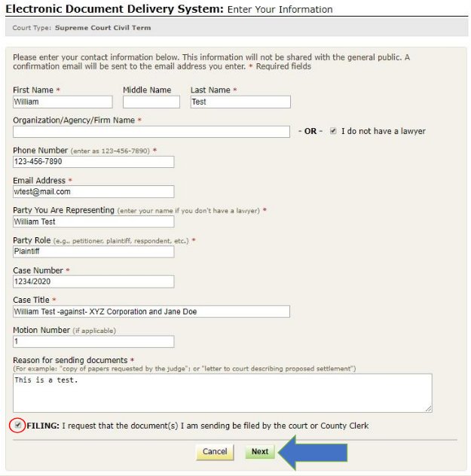This screenshot has height=476, width=471.
Task: Click the Email Address input field
Action: pos(93,192)
